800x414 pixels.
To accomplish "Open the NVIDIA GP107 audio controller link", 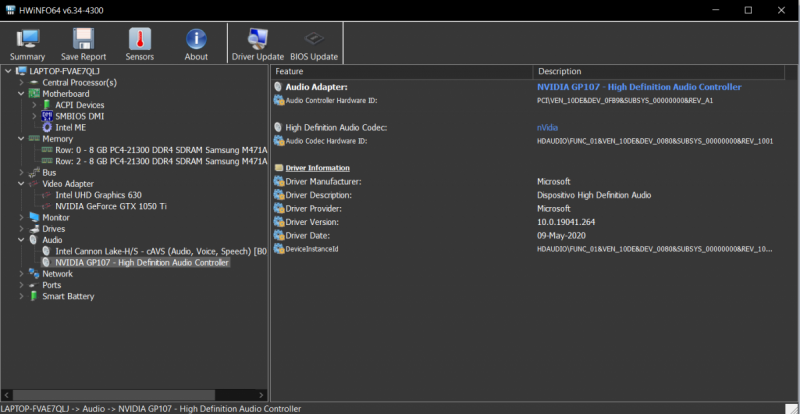I will (639, 87).
